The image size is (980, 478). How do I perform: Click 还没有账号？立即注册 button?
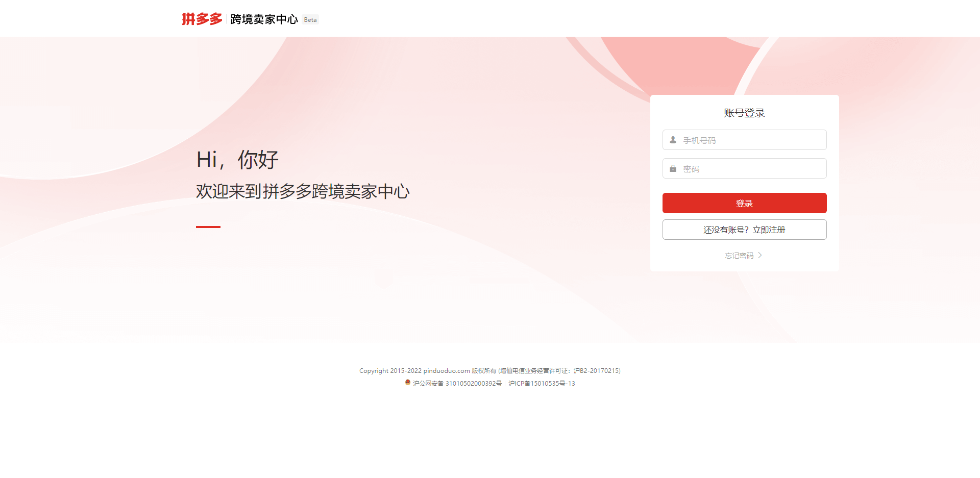coord(744,230)
